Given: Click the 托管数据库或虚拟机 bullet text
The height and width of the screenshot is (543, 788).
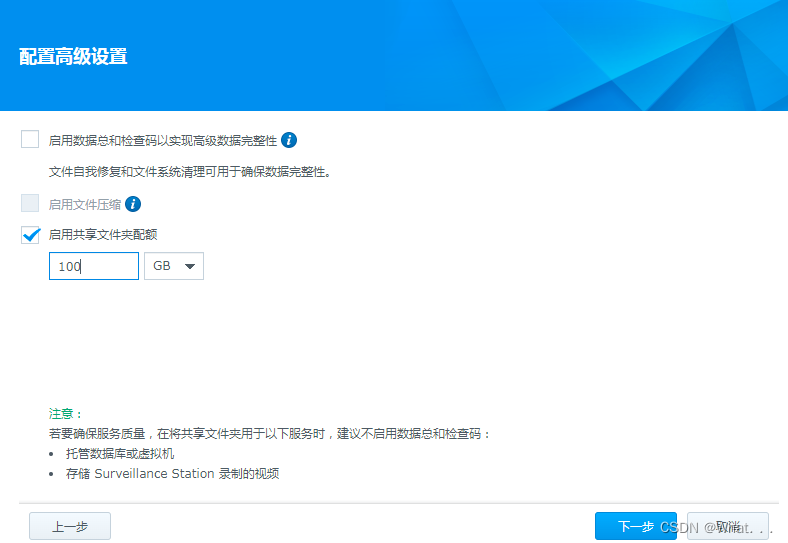Looking at the screenshot, I should tap(120, 454).
